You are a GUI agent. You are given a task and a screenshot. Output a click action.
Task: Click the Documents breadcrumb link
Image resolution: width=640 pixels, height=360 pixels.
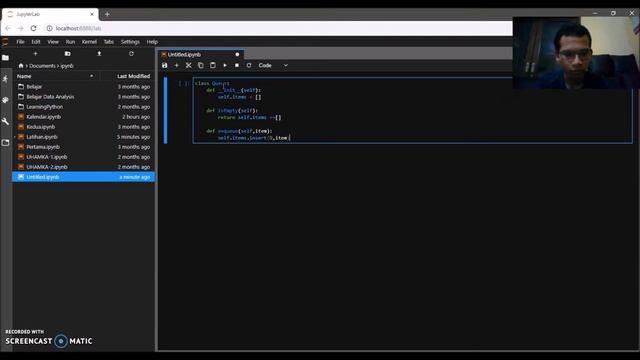click(42, 66)
